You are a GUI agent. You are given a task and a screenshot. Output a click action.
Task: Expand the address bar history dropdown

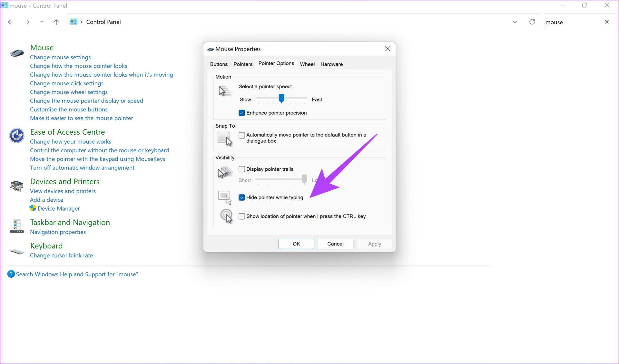coord(515,22)
